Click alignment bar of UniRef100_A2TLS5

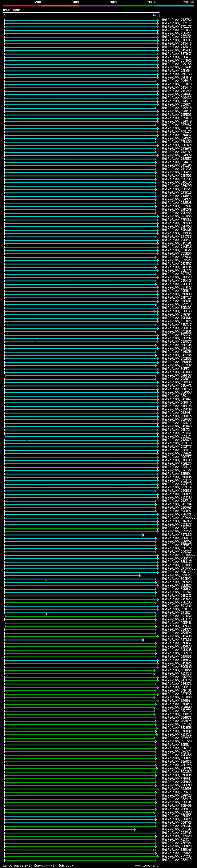(x=74, y=535)
